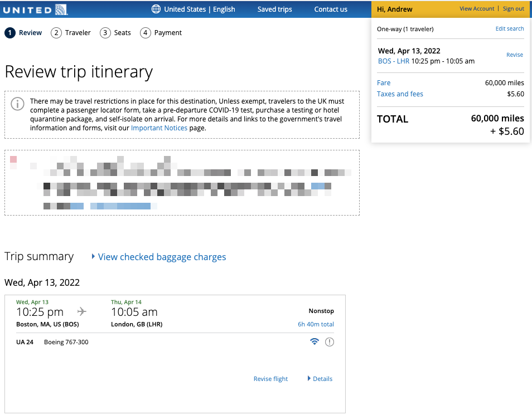
Task: Open the Important Notices page
Action: 159,128
